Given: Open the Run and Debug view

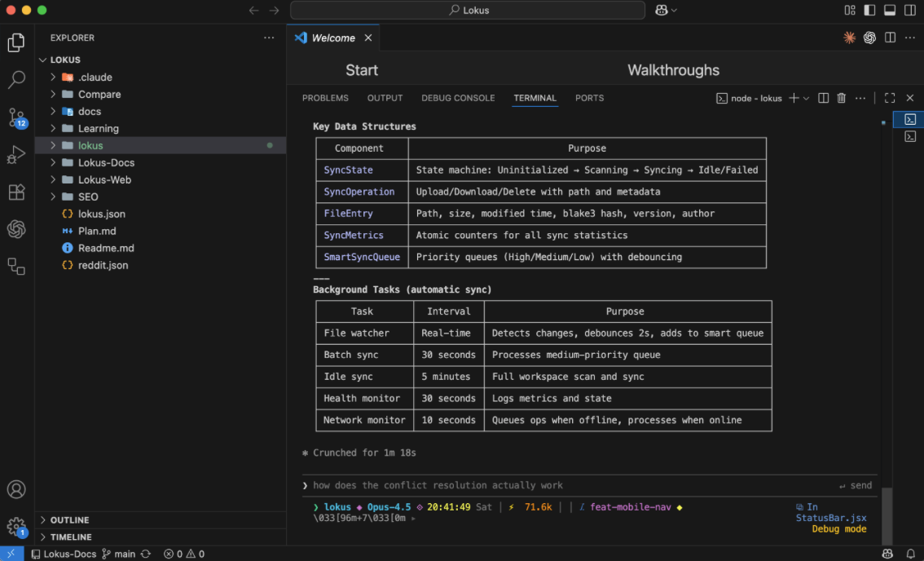Looking at the screenshot, I should (x=16, y=155).
